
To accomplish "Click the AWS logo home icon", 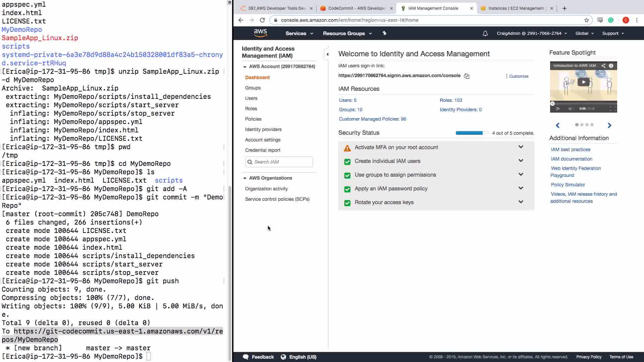I will pos(260,33).
